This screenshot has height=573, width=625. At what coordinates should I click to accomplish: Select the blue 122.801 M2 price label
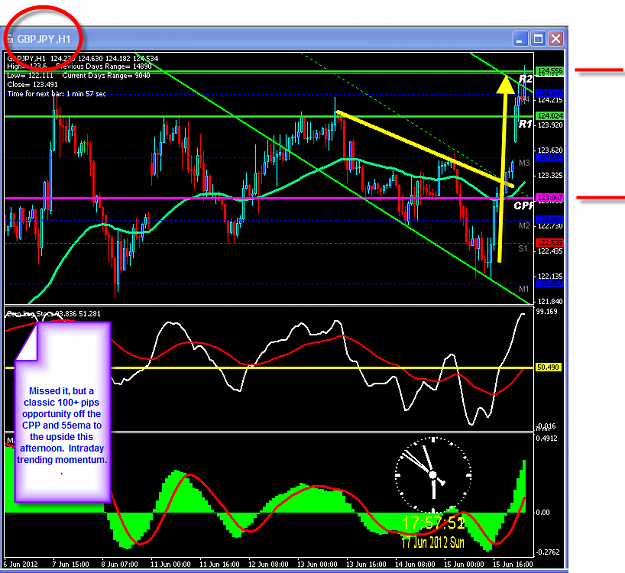tap(550, 220)
